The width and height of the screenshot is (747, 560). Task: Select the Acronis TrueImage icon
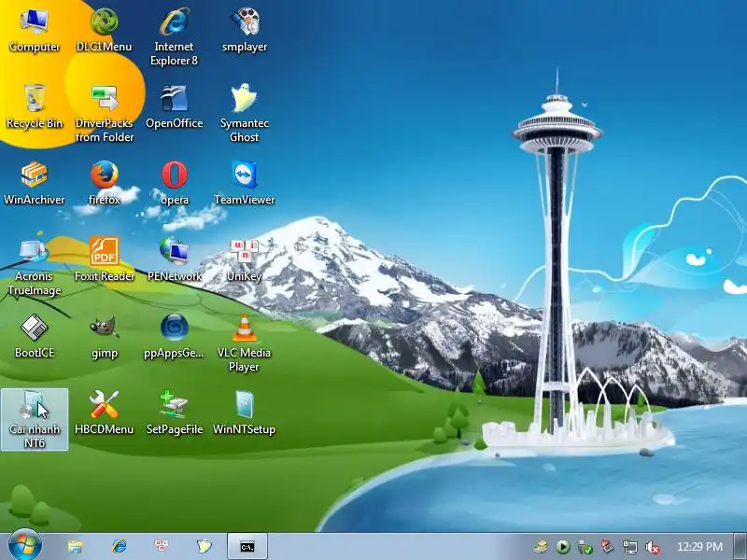click(x=35, y=267)
